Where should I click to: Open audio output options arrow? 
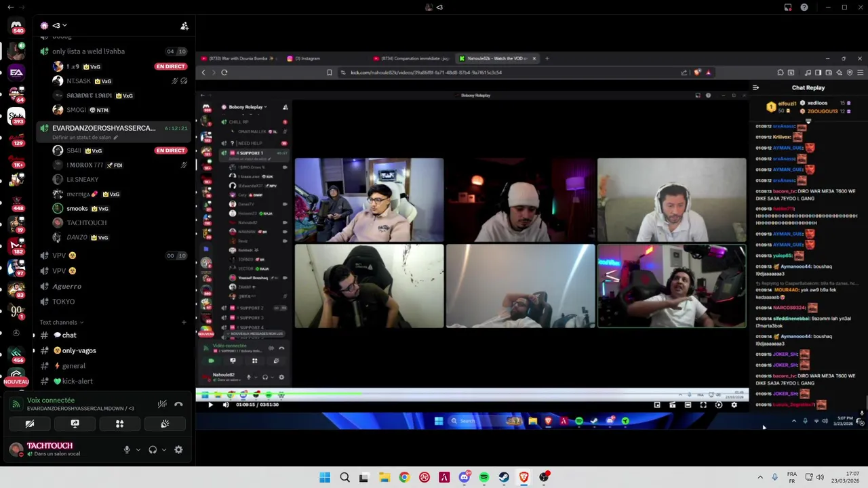pyautogui.click(x=163, y=449)
